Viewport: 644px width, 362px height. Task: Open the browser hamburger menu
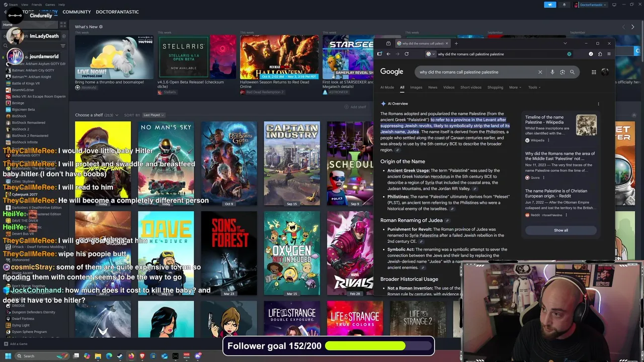click(x=609, y=54)
